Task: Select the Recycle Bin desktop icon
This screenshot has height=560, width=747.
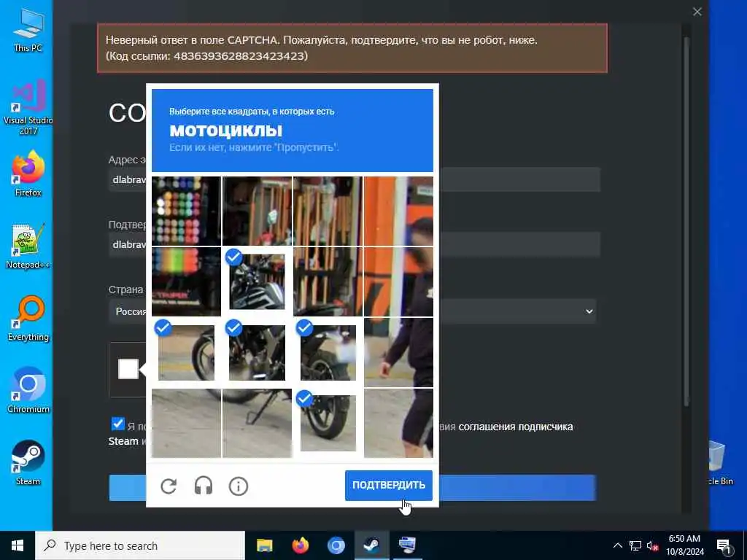Action: pyautogui.click(x=719, y=463)
